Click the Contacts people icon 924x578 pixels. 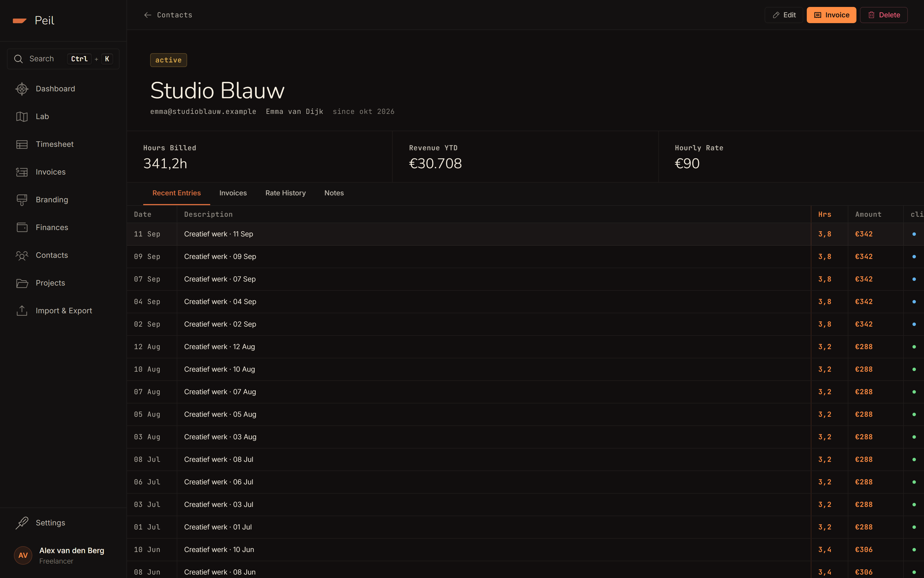(x=22, y=255)
